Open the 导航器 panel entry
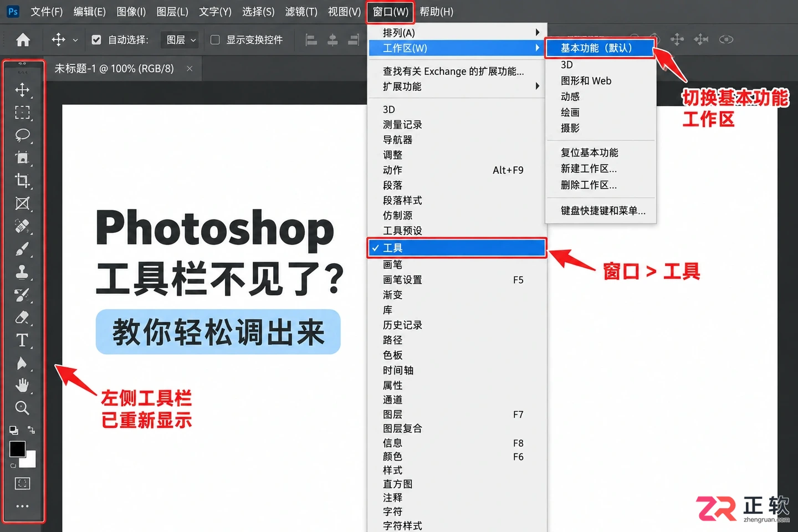Viewport: 798px width, 532px height. pos(458,140)
